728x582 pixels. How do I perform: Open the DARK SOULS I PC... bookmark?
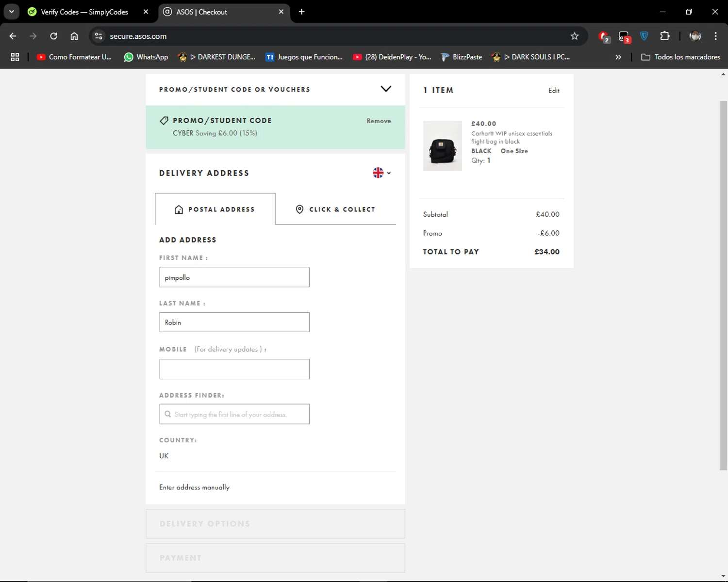click(x=530, y=57)
